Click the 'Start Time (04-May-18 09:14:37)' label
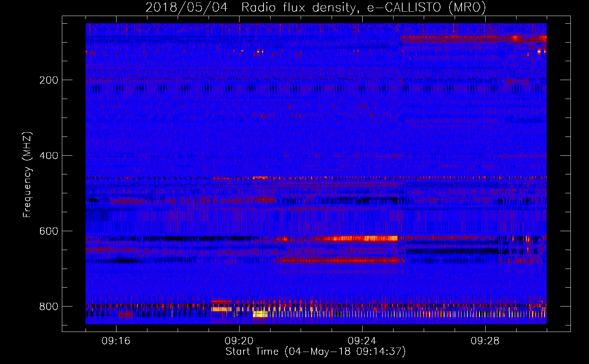Image resolution: width=589 pixels, height=364 pixels. click(316, 352)
